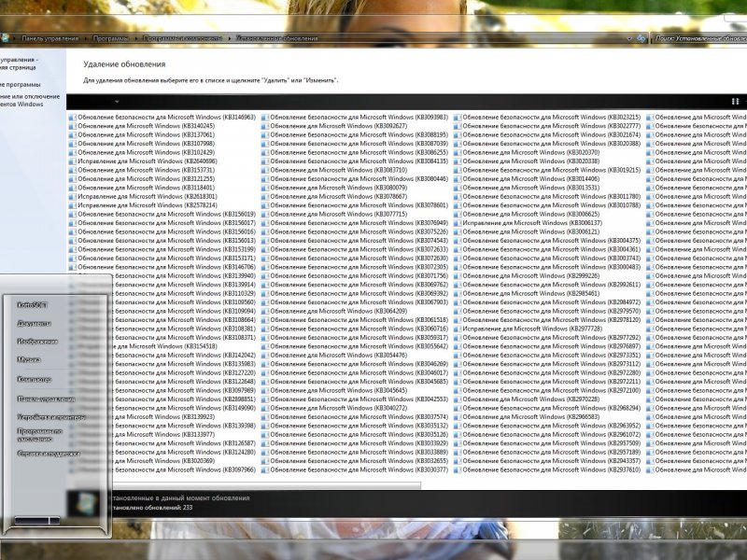
Task: Click the icon next to update KB2999226
Action: 458,275
